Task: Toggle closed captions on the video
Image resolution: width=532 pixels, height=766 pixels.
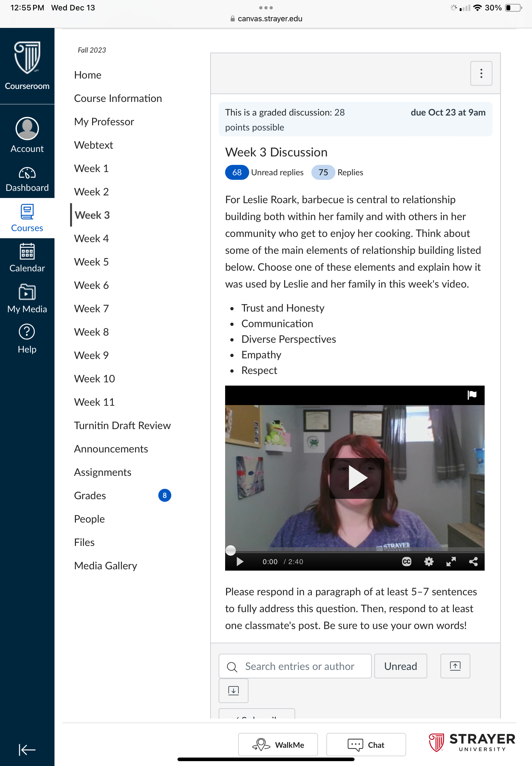Action: 406,562
